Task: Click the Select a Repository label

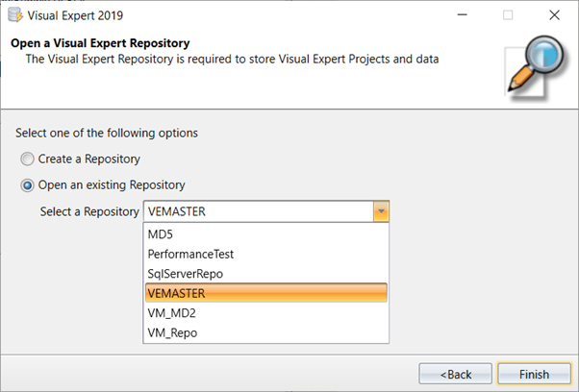Action: click(89, 211)
